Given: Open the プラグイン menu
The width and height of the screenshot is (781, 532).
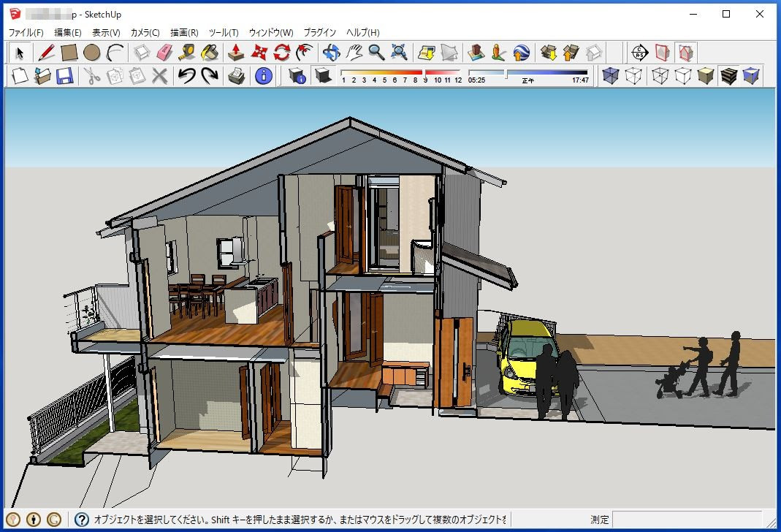Looking at the screenshot, I should tap(320, 32).
